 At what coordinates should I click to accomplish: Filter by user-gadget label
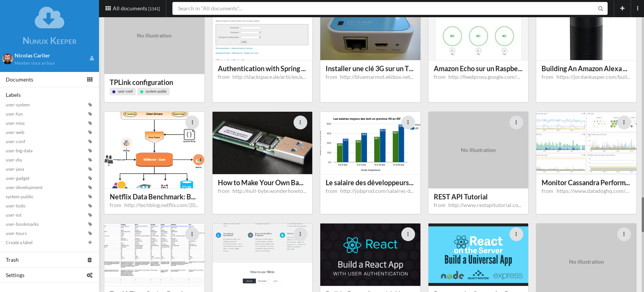coord(18,178)
